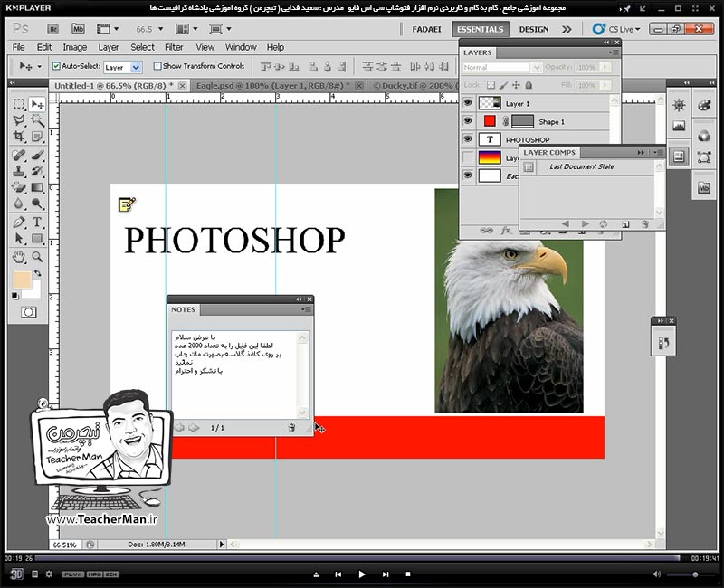Select the Note tool in toolbox
The width and height of the screenshot is (724, 588).
pyautogui.click(x=37, y=137)
